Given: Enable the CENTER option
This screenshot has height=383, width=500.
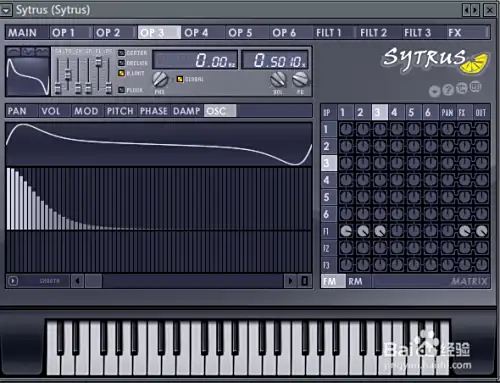Looking at the screenshot, I should pos(121,53).
